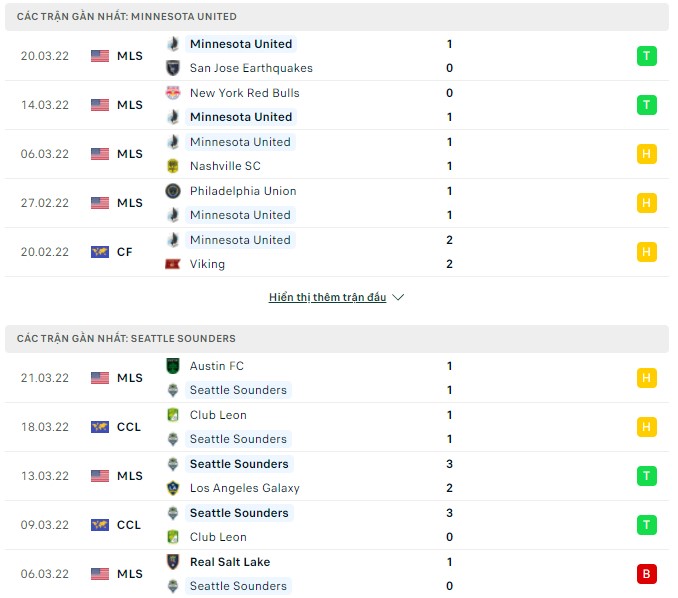
Task: Select the Seattle Sounders recent matches header
Action: pos(126,339)
